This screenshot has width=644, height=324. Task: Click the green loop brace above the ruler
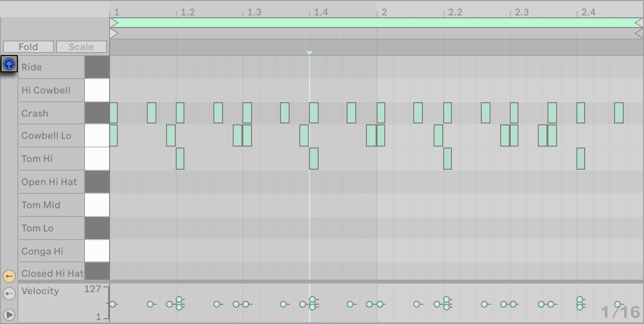click(x=377, y=22)
